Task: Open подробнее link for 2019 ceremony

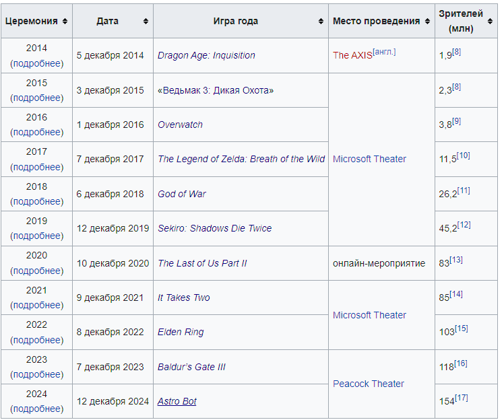Action: [37, 236]
